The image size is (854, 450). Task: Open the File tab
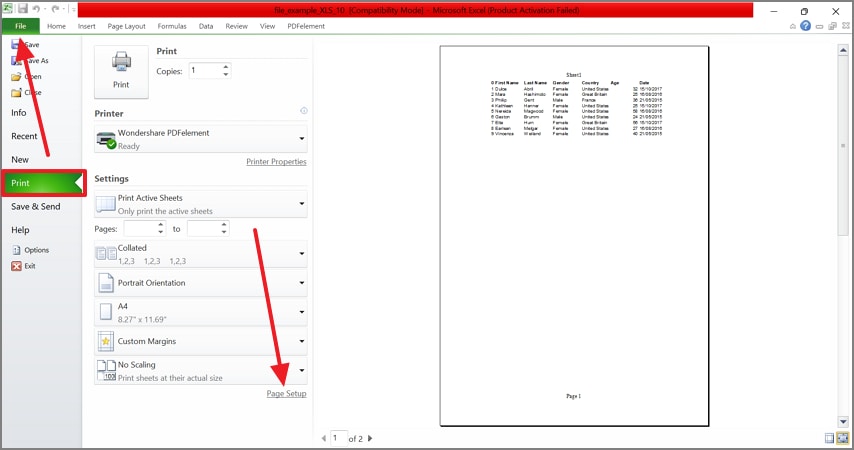click(x=21, y=26)
